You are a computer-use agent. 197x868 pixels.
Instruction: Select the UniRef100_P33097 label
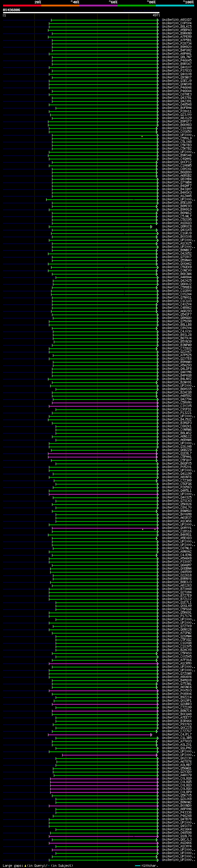pyautogui.click(x=177, y=562)
